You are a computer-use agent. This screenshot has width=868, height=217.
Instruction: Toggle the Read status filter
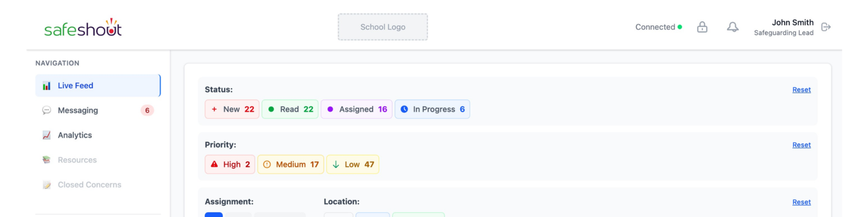[x=290, y=109]
